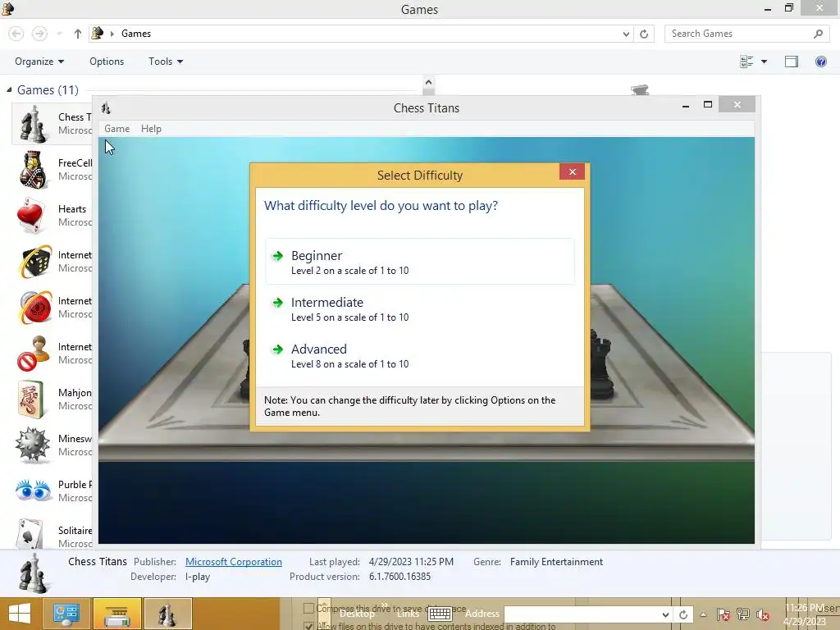
Task: Click the Desktop toolbar on the taskbar
Action: [x=357, y=614]
